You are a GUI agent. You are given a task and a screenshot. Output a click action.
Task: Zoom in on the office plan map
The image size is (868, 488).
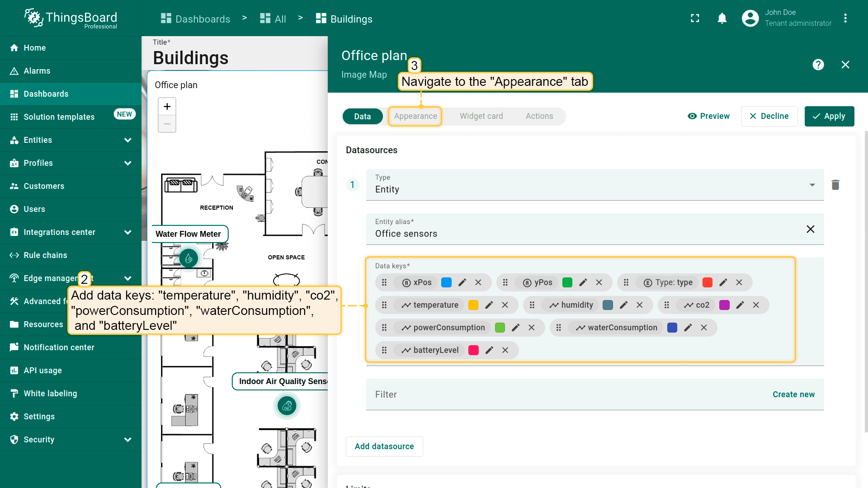[x=167, y=107]
